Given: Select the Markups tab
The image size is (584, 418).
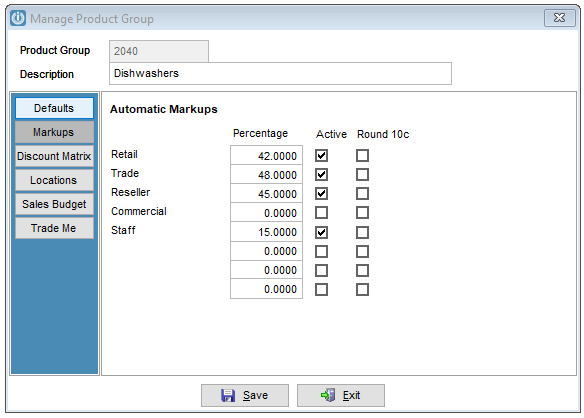Looking at the screenshot, I should (x=54, y=132).
